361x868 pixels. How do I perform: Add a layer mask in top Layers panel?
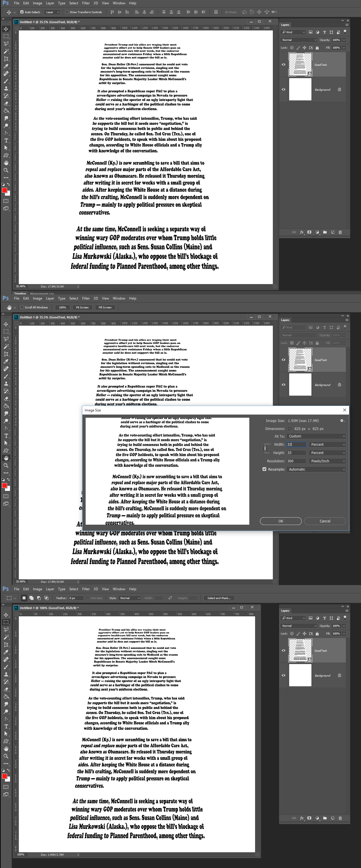coord(309,232)
